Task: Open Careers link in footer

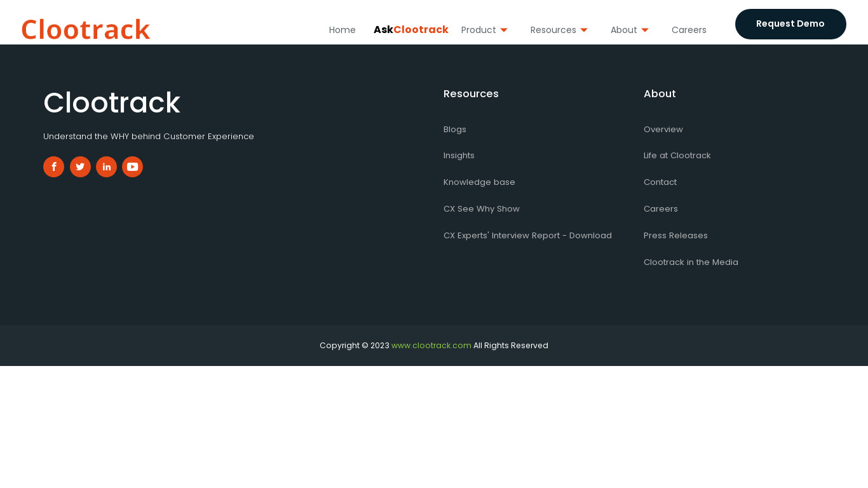Action: click(x=661, y=209)
